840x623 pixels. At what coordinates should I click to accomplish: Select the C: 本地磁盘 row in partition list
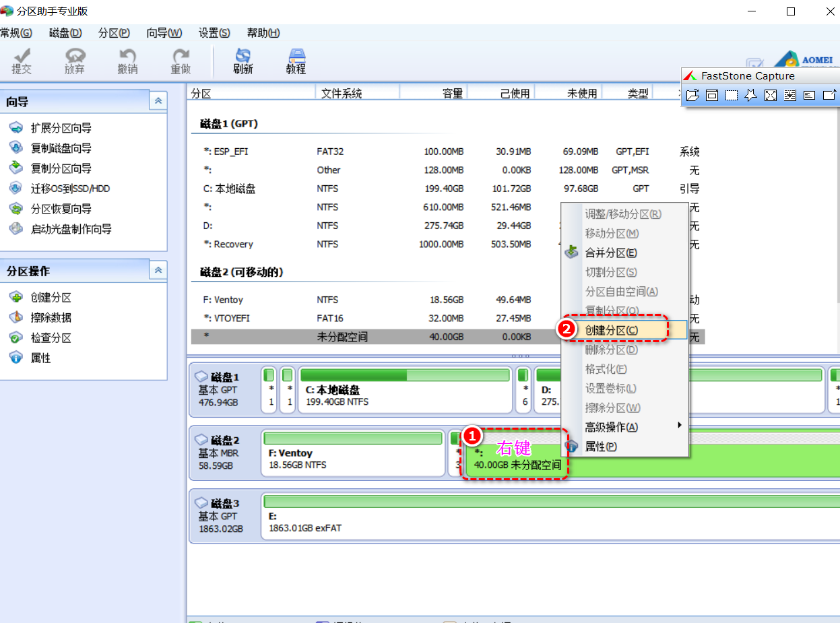click(x=448, y=189)
